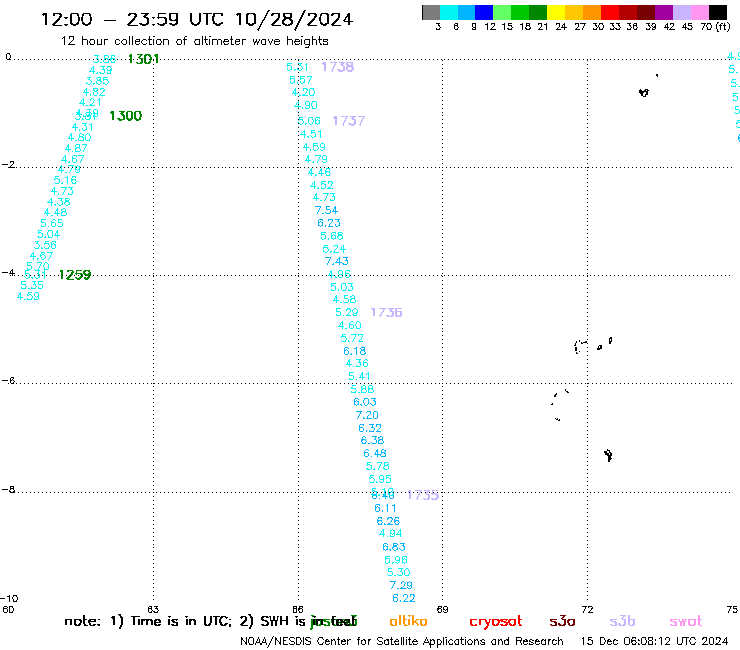This screenshot has width=740, height=650.
Task: Click the wave height value 4.94
Action: coord(390,533)
